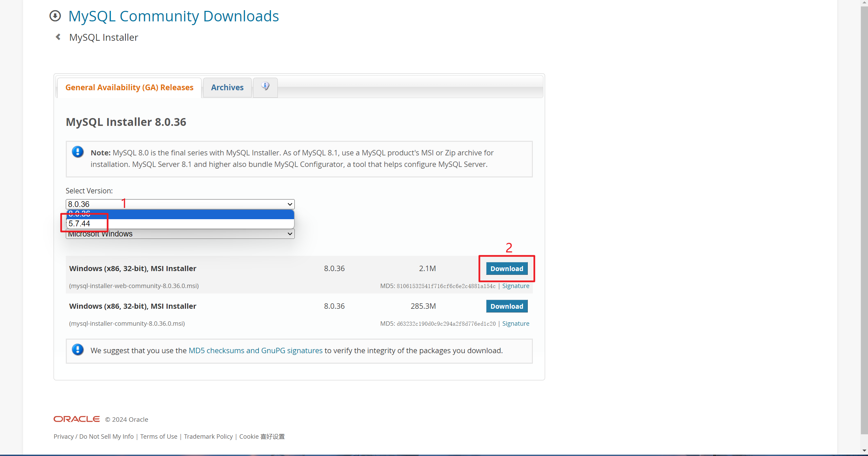
Task: Click the MySQL Installer breadcrumb text
Action: coord(104,37)
